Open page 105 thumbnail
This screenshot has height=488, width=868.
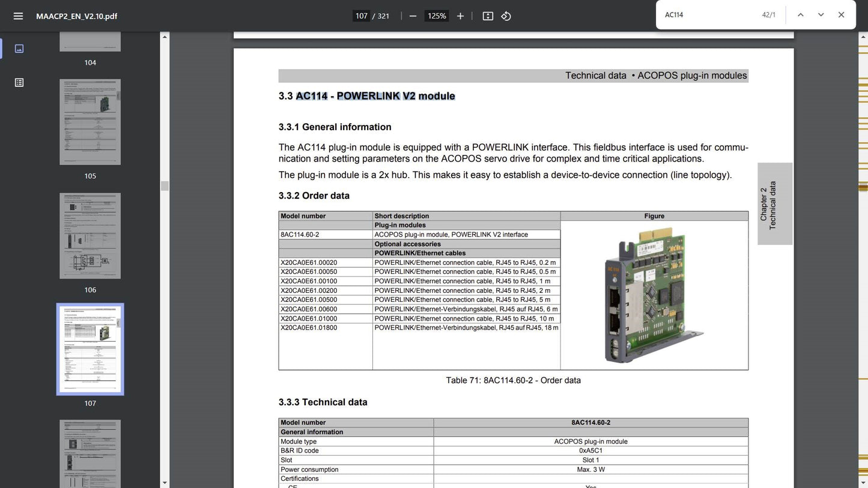point(90,122)
